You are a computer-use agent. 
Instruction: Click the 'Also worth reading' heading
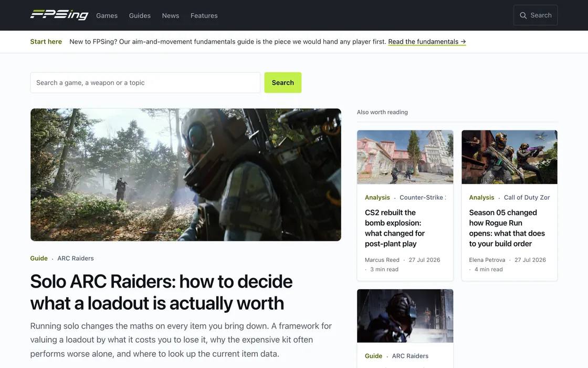(382, 113)
